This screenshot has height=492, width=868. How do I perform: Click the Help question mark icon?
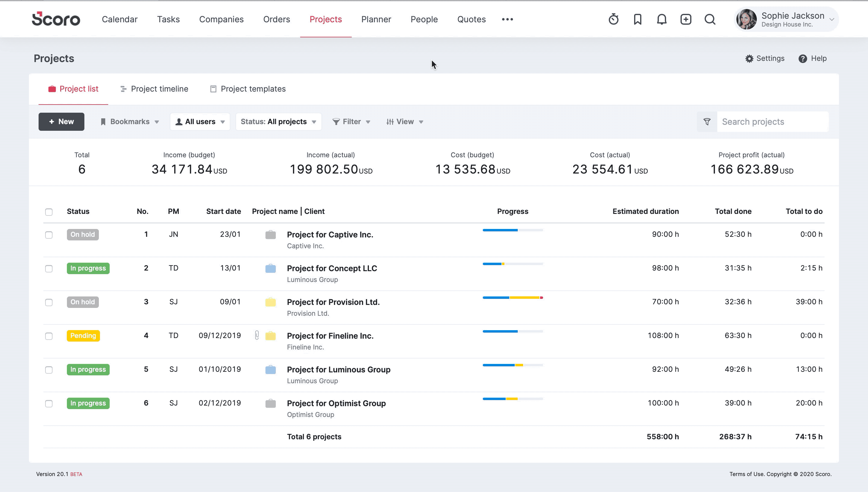click(803, 58)
